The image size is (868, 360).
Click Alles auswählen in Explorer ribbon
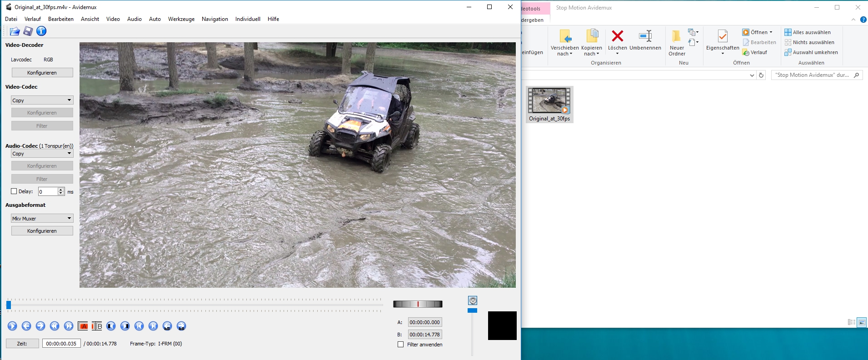point(811,32)
